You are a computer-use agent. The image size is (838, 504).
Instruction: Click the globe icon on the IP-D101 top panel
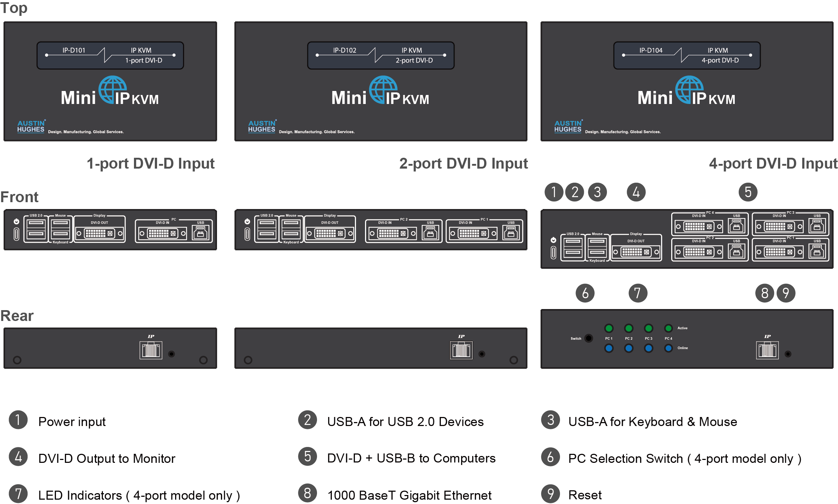pyautogui.click(x=112, y=90)
